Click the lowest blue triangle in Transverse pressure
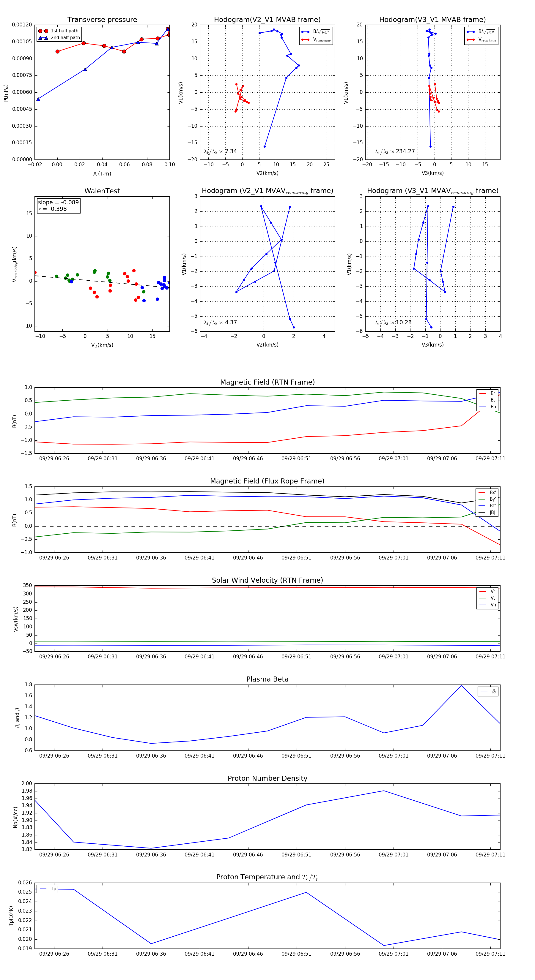535x980 pixels. pyautogui.click(x=38, y=99)
